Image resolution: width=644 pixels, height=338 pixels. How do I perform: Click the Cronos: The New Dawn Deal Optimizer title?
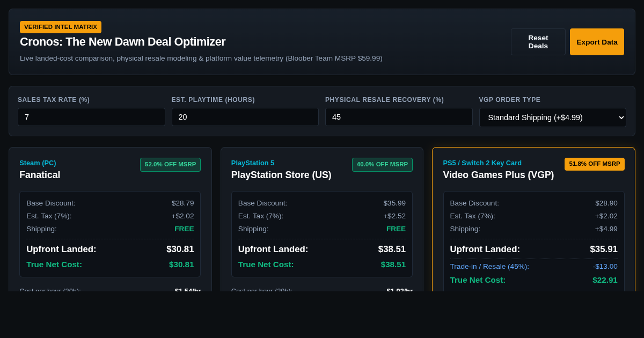(122, 42)
